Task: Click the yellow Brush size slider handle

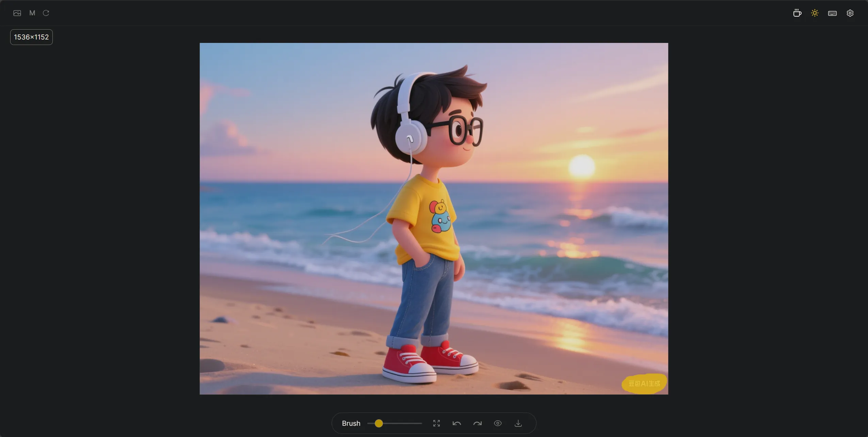Action: 379,423
